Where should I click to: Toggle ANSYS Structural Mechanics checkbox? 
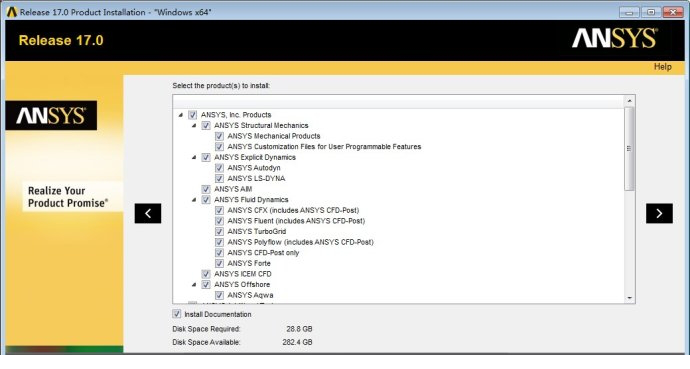pyautogui.click(x=206, y=125)
